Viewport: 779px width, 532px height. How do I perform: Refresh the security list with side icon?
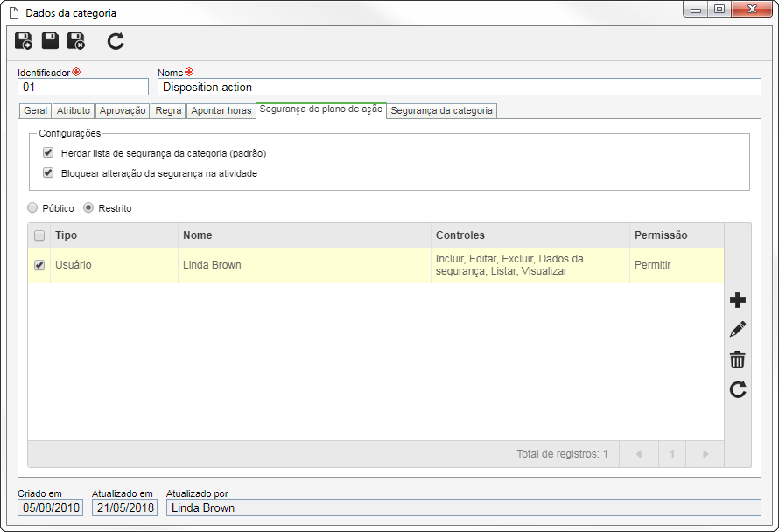738,389
